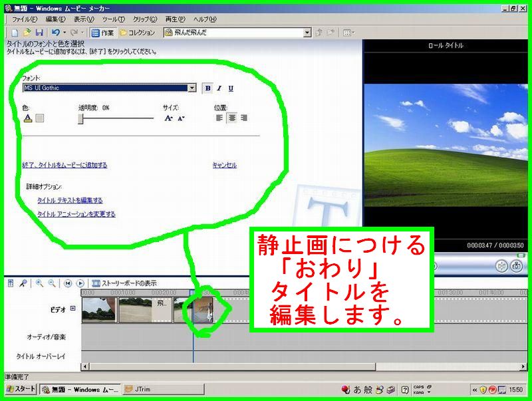Toggle the 作業 tasks pane button
The image size is (532, 401).
pyautogui.click(x=103, y=33)
